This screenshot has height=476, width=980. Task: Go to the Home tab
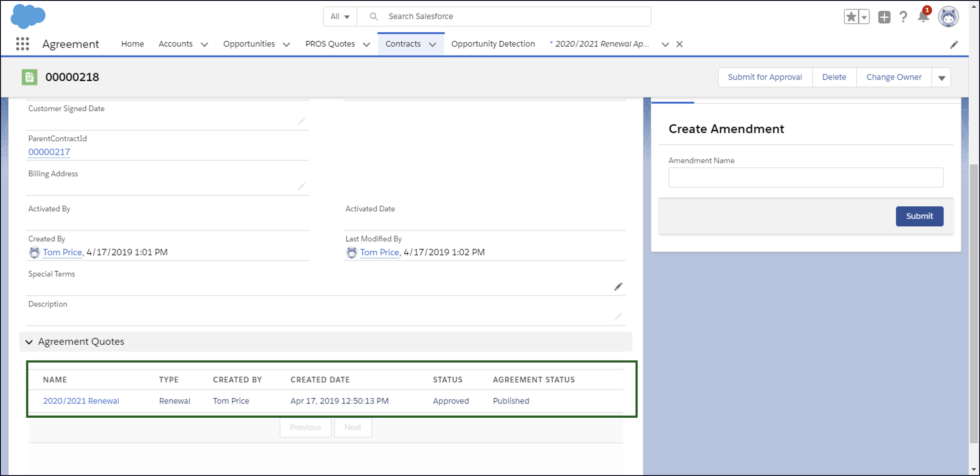point(132,44)
